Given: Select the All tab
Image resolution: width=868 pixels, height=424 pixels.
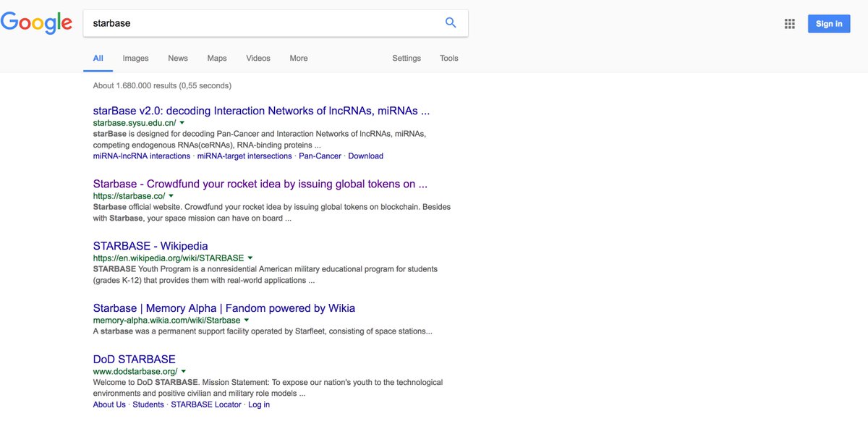Looking at the screenshot, I should (98, 59).
